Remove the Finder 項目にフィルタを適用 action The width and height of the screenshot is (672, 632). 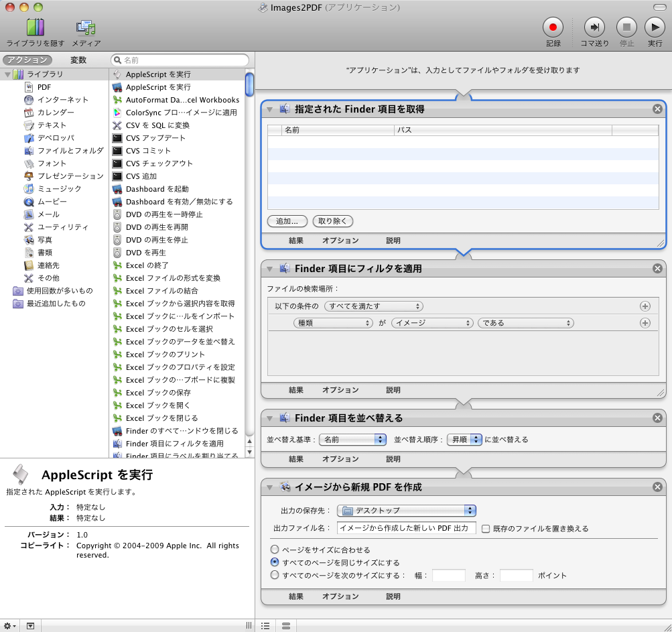(x=657, y=268)
